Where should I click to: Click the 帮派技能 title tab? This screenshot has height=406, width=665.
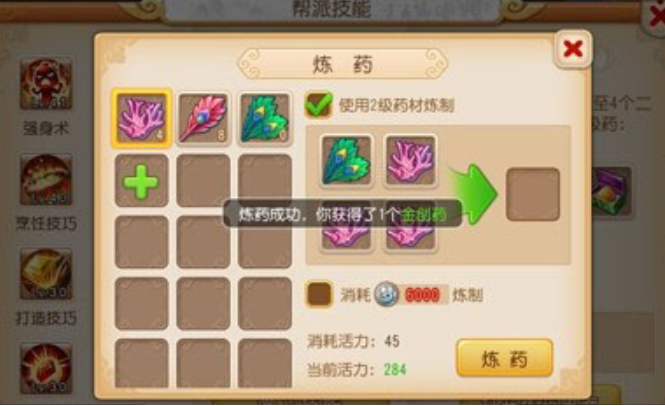click(x=332, y=9)
